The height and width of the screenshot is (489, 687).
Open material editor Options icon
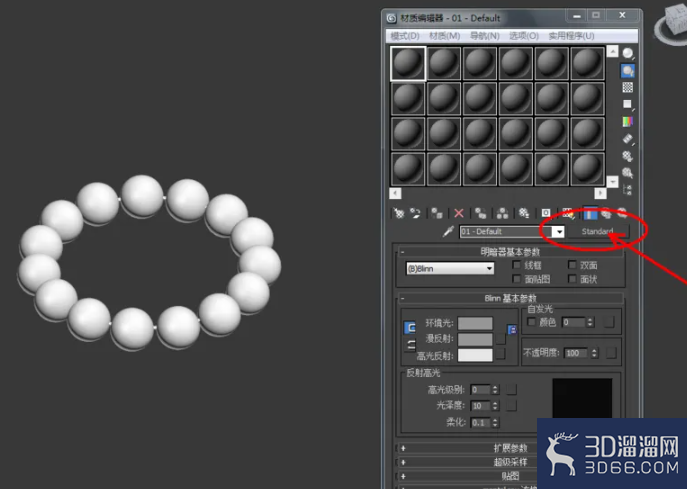628,156
